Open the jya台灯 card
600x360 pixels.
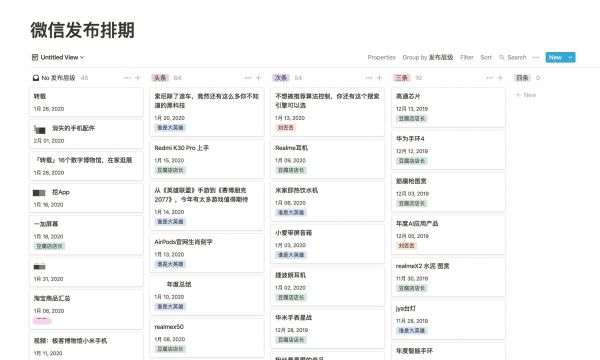coord(448,319)
